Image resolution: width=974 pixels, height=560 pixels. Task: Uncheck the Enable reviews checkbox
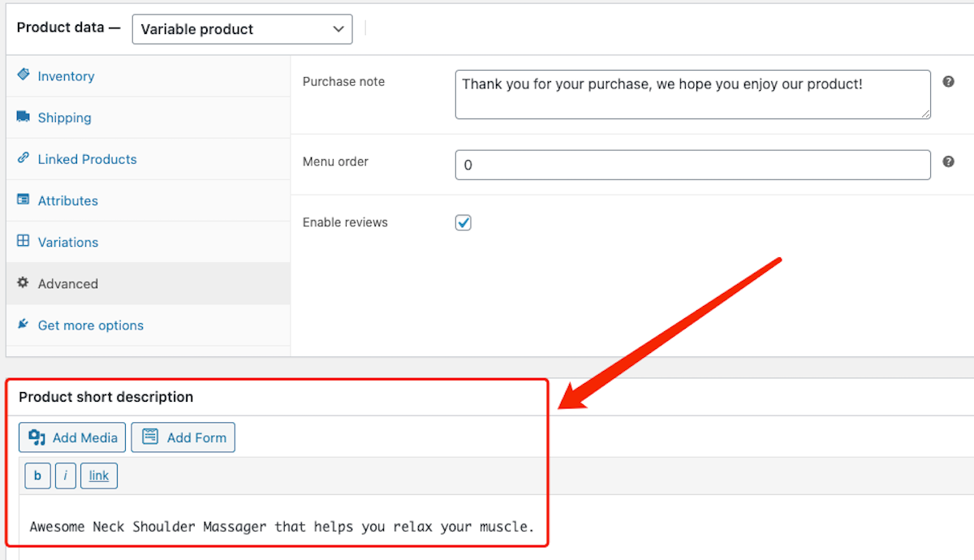(x=463, y=222)
